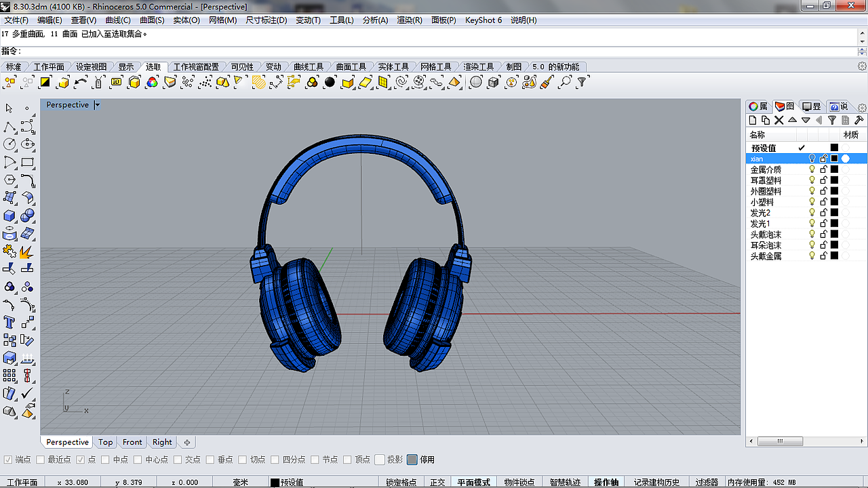Select the Explode tool

tap(28, 252)
